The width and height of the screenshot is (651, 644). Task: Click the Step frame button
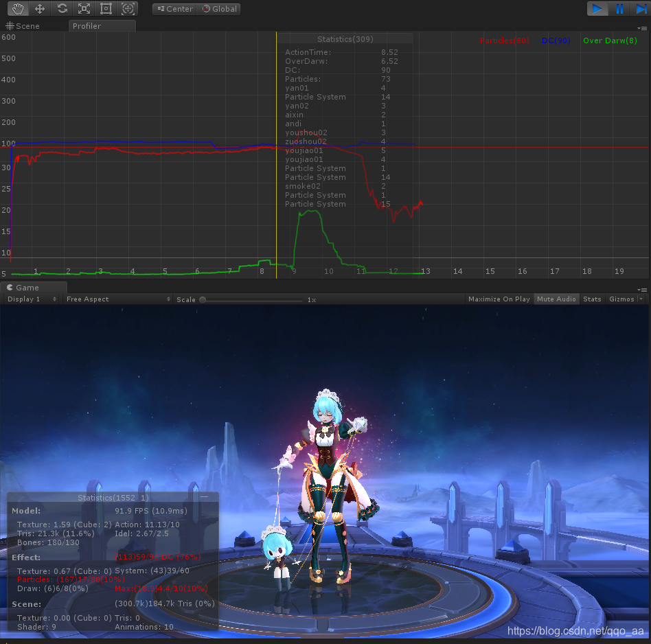pyautogui.click(x=641, y=9)
